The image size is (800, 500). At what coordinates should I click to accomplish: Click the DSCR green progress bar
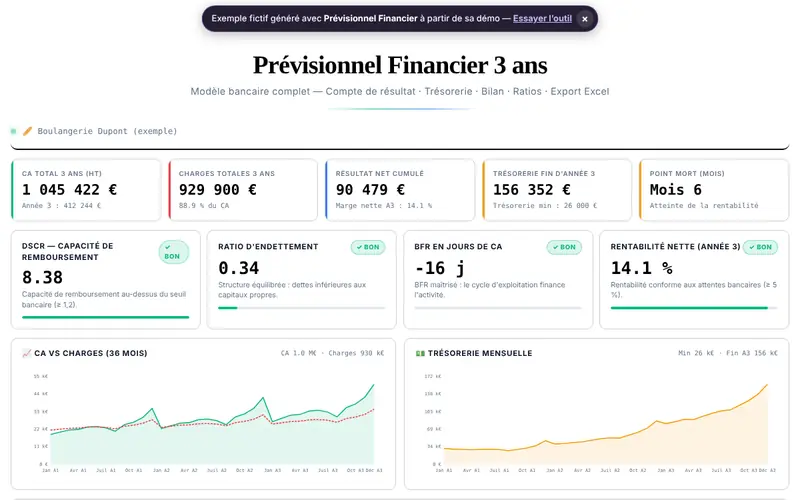click(x=106, y=317)
